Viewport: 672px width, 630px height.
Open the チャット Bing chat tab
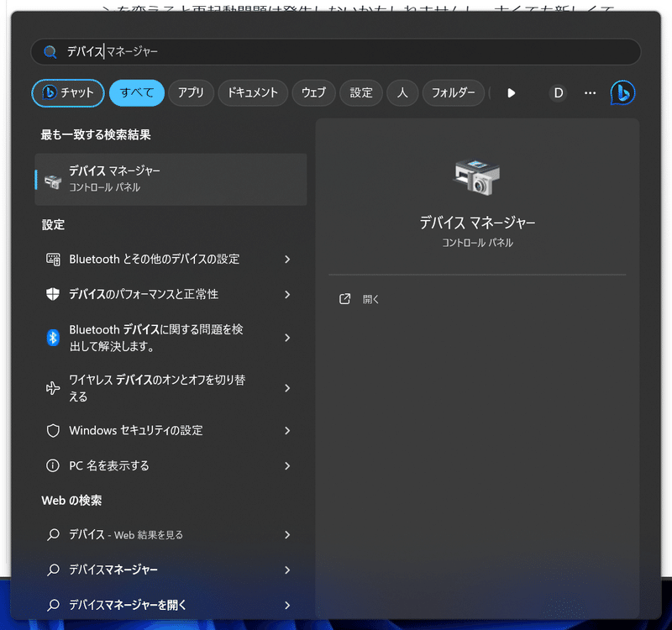point(68,92)
